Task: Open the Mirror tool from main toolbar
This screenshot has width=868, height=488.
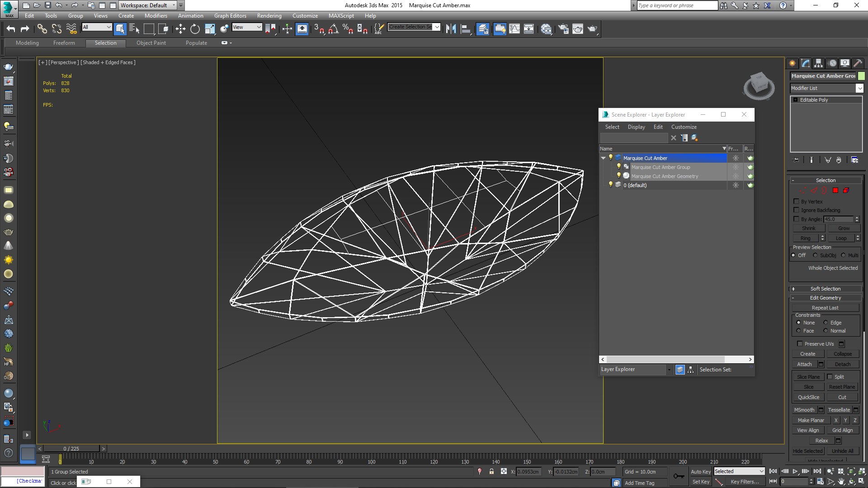Action: click(x=450, y=29)
